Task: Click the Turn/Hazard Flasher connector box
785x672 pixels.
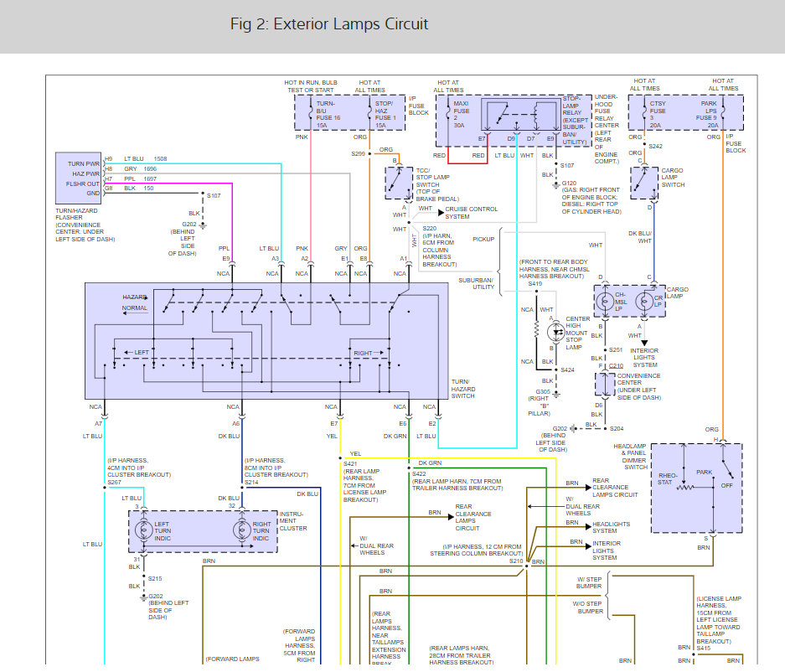Action: click(78, 178)
